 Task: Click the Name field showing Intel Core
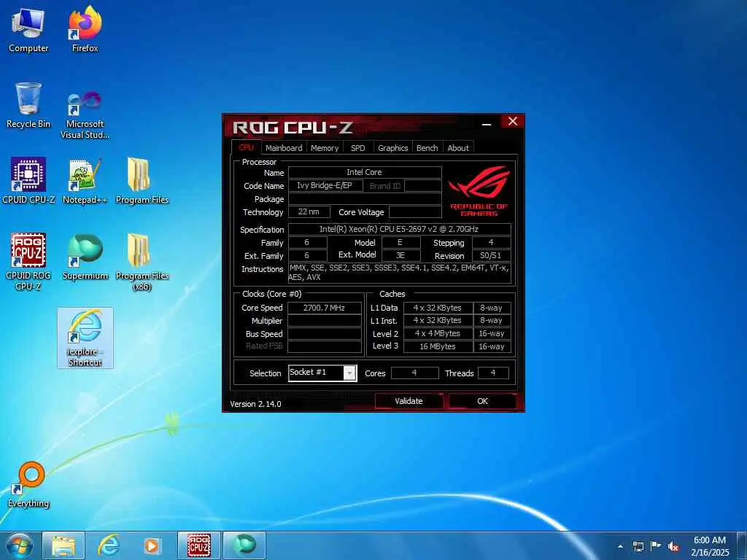tap(365, 172)
